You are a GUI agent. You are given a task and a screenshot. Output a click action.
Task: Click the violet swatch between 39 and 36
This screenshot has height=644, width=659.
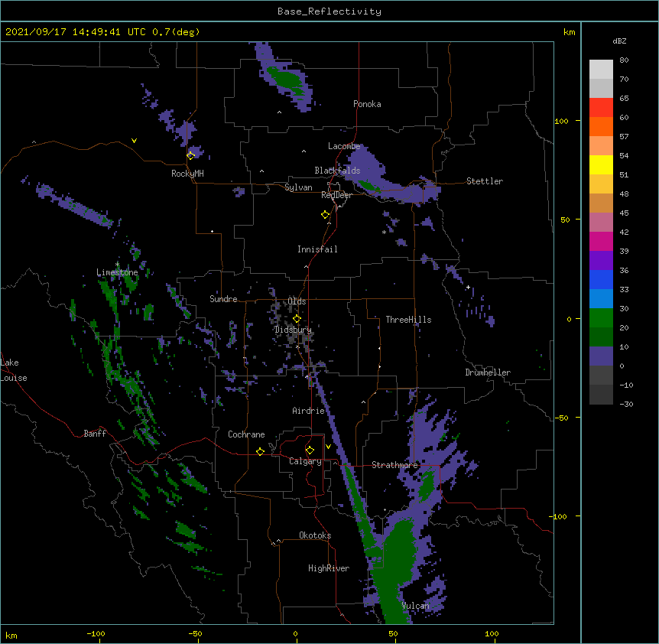coord(601,261)
